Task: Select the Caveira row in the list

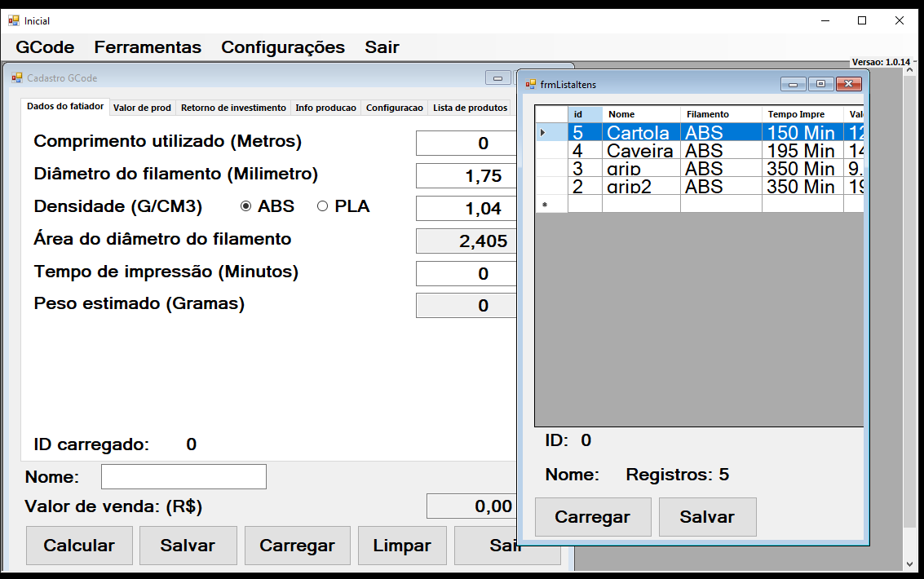Action: (x=639, y=151)
